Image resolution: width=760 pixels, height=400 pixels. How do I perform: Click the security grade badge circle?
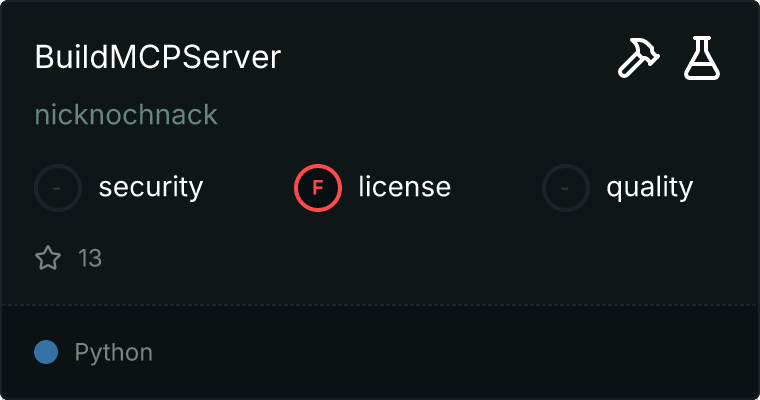(58, 187)
